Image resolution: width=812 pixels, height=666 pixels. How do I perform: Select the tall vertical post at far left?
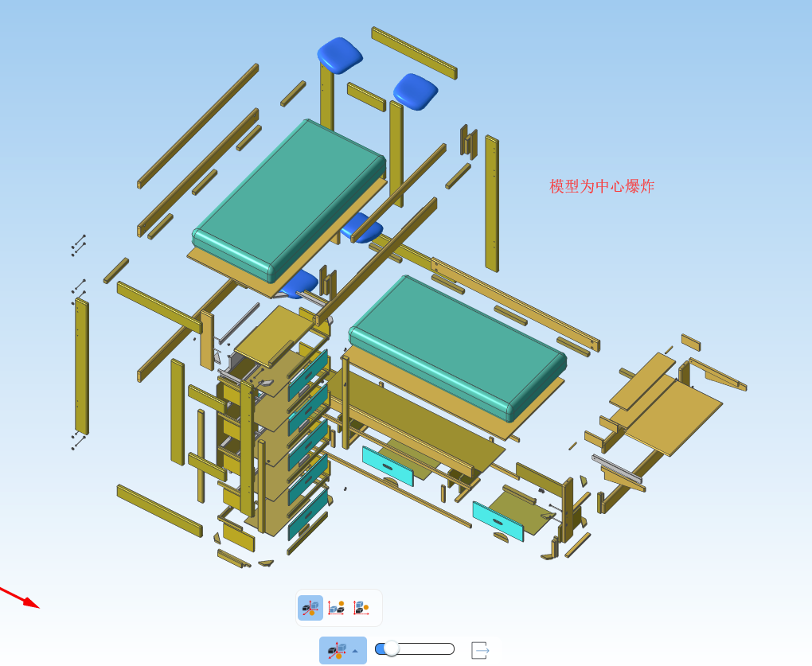[81, 366]
